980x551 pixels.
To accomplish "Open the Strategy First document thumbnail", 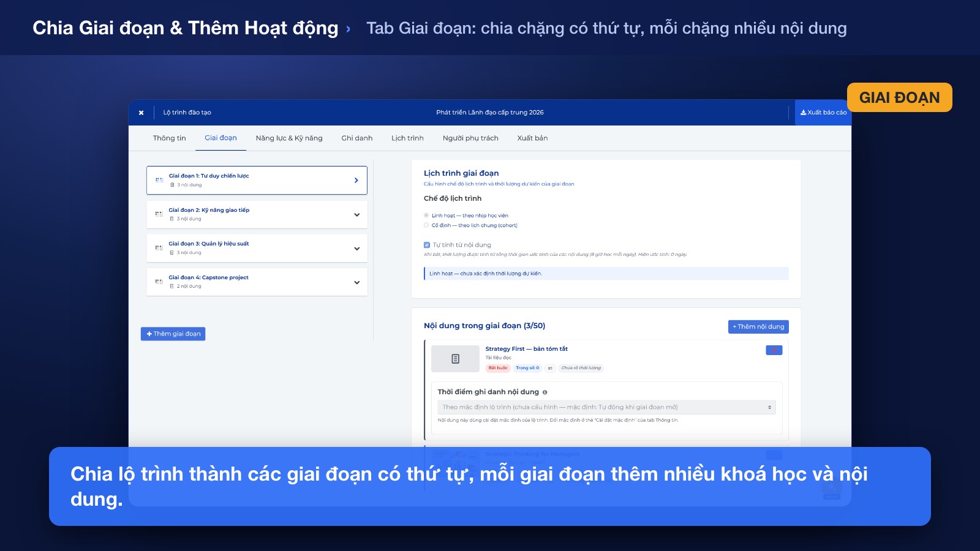I will tap(455, 359).
